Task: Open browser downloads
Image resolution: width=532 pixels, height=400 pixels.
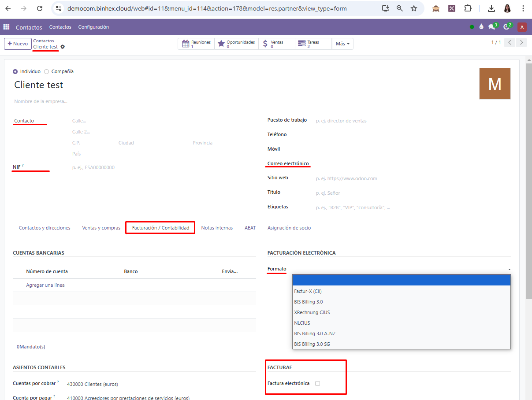Action: pyautogui.click(x=492, y=8)
